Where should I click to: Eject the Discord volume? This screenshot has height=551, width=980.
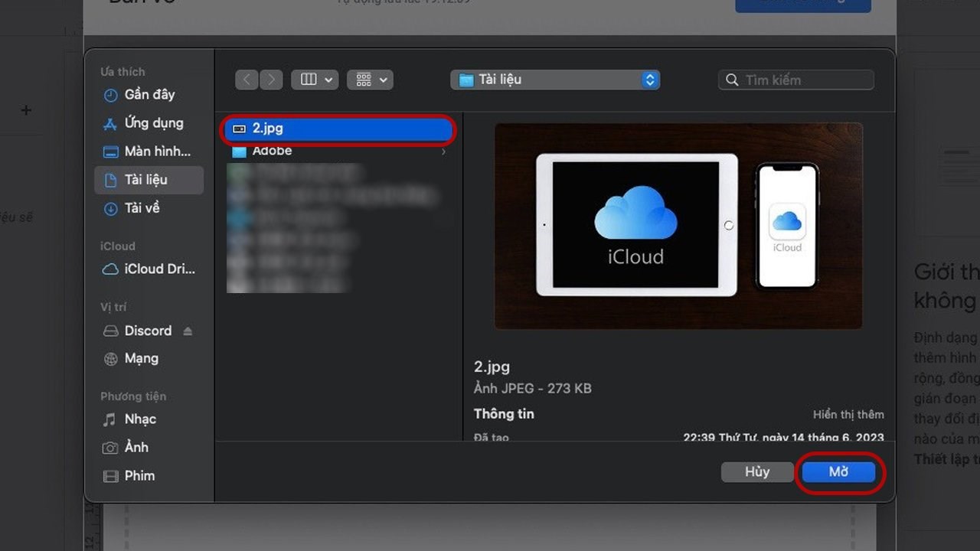pos(188,331)
